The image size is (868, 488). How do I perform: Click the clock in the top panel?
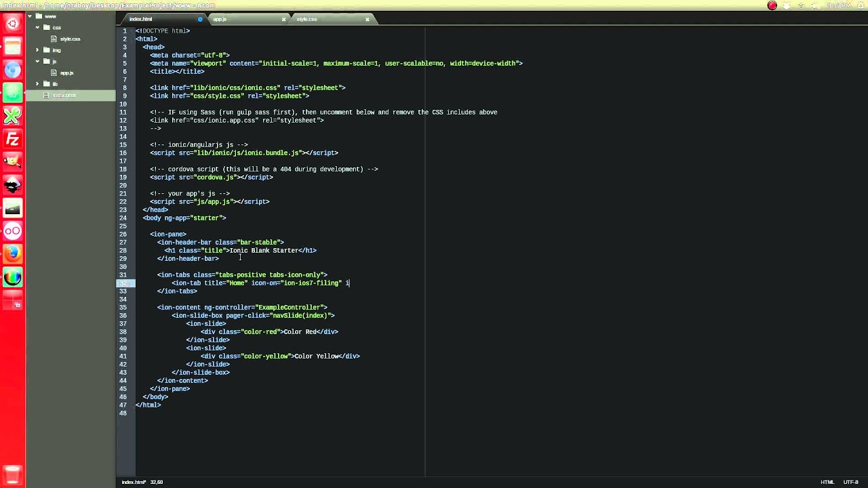pos(839,5)
